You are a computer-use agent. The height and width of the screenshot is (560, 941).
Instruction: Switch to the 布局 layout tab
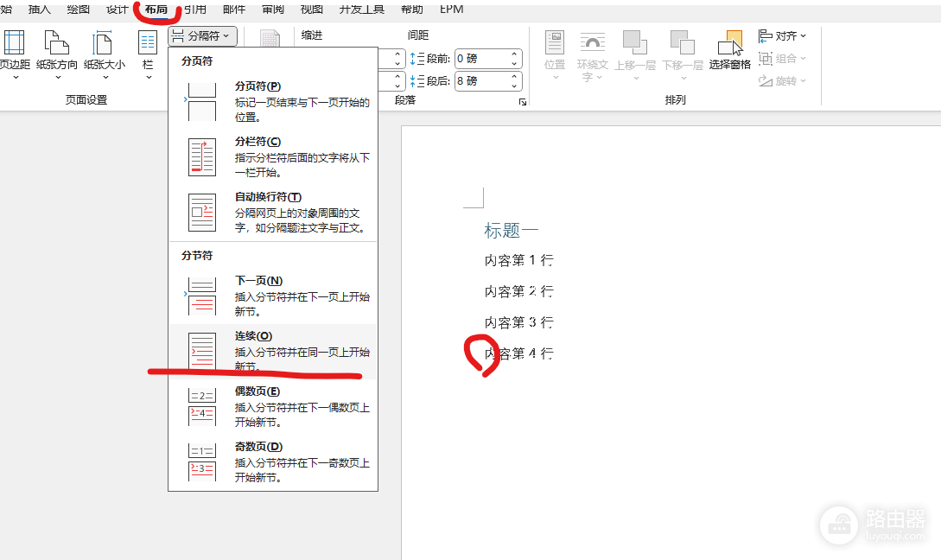pyautogui.click(x=156, y=9)
